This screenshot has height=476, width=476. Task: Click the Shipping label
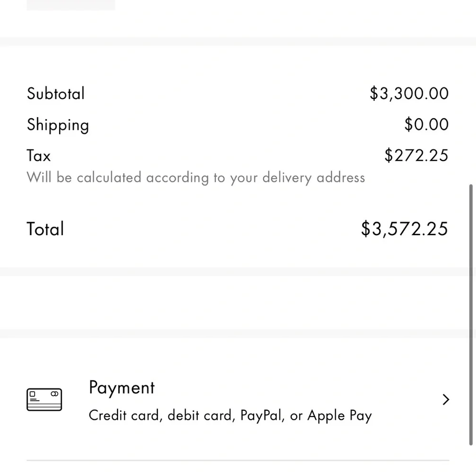click(x=58, y=125)
